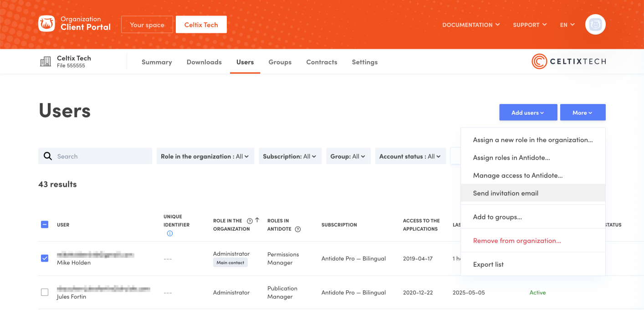Click the search magnifier icon
Viewport: 644px width, 310px height.
48,156
